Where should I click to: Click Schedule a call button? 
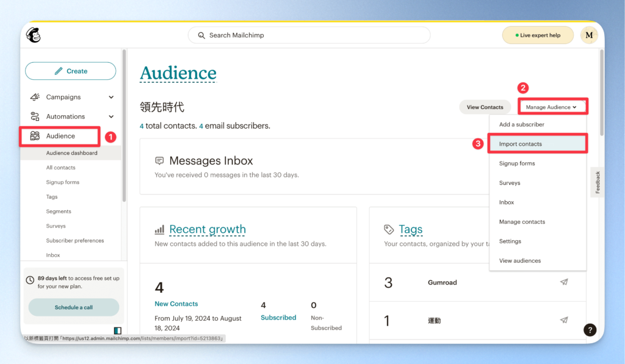click(74, 307)
